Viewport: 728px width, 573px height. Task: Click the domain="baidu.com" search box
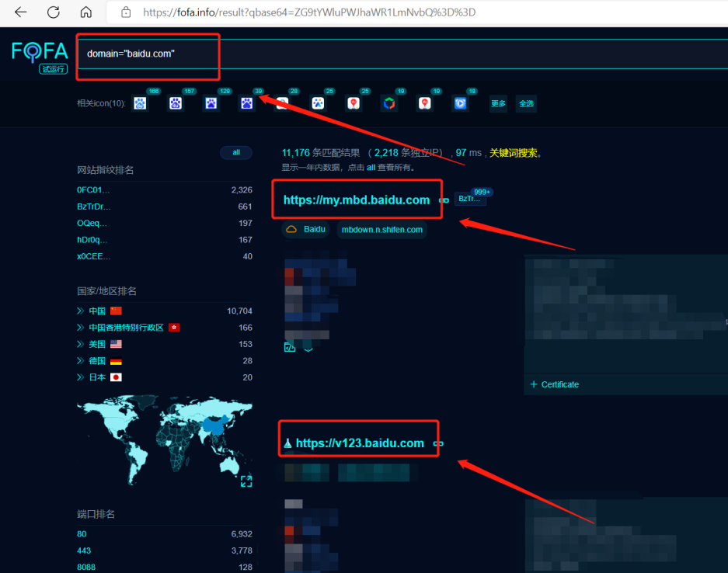(x=402, y=54)
